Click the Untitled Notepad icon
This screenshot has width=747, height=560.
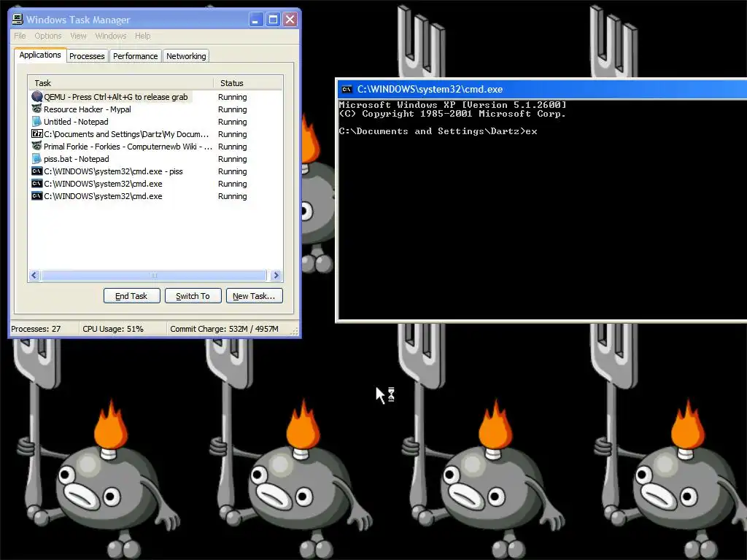36,122
